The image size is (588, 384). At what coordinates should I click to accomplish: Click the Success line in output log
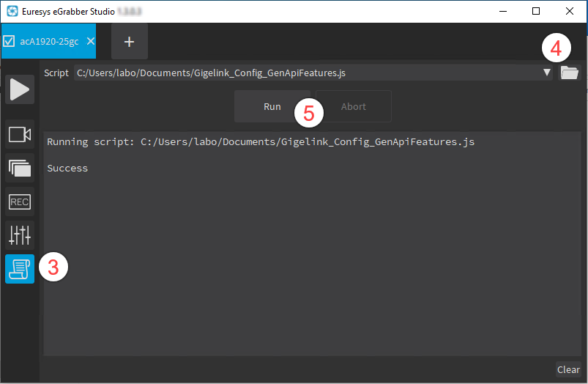(x=67, y=168)
